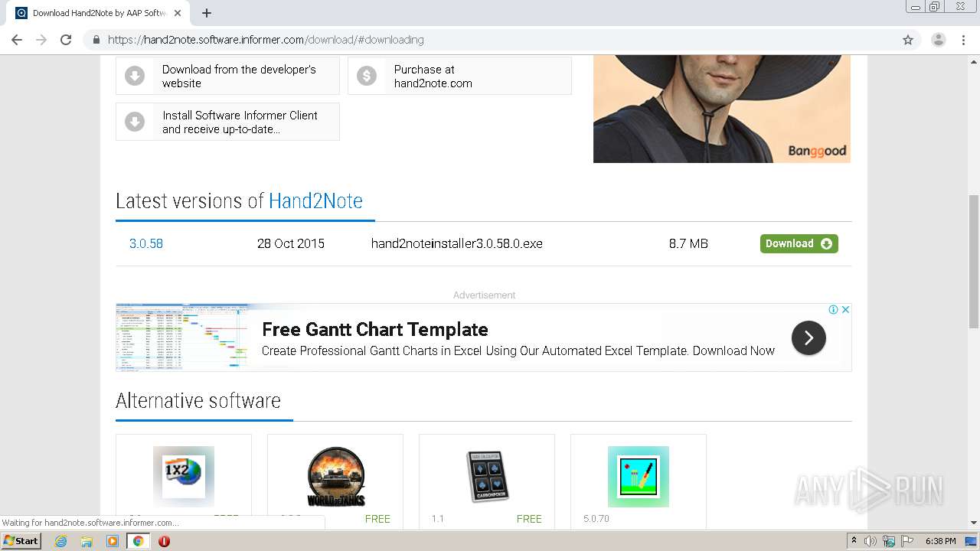This screenshot has height=551, width=980.
Task: Open the Chrome three-dot menu
Action: coord(964,40)
